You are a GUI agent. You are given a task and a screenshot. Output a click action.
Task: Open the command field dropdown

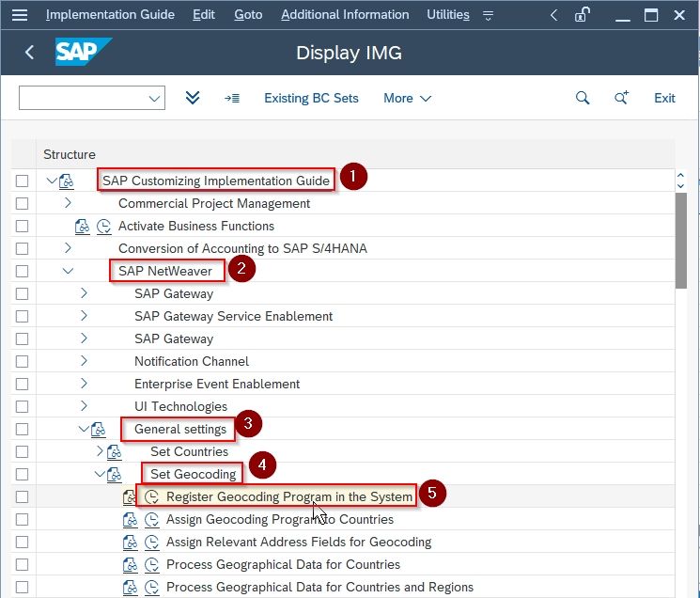pos(154,98)
